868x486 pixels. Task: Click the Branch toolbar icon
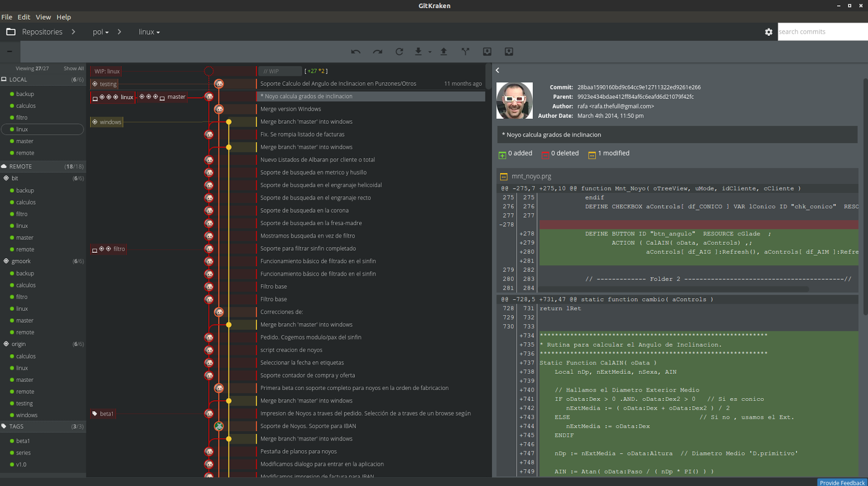pyautogui.click(x=465, y=52)
